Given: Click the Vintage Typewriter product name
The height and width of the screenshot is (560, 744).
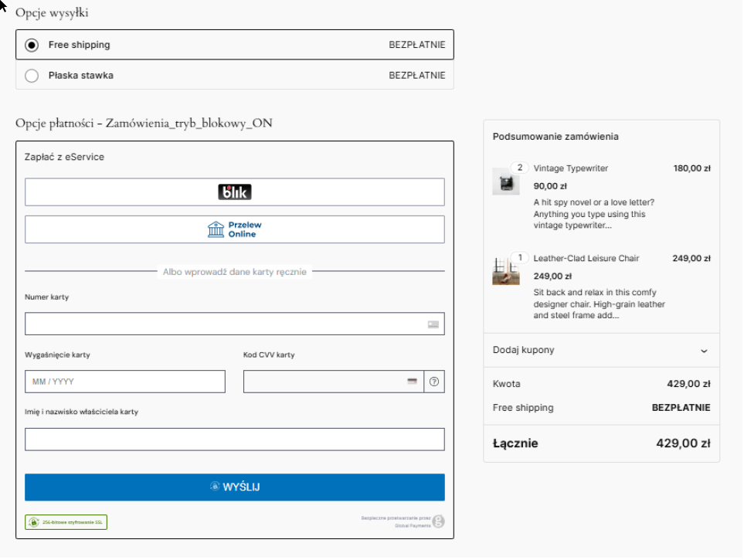Looking at the screenshot, I should [x=571, y=168].
